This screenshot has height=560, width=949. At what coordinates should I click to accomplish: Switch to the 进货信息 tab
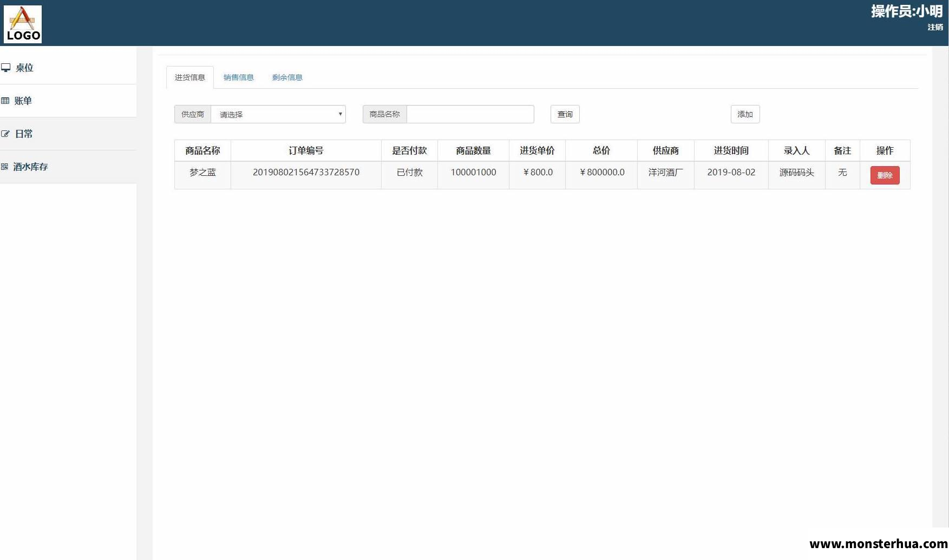pos(190,77)
